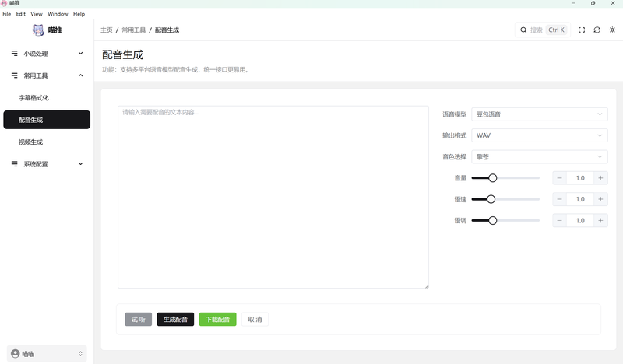Screen dimensions: 623x364
Task: Toggle fullscreen mode icon
Action: pos(581,30)
